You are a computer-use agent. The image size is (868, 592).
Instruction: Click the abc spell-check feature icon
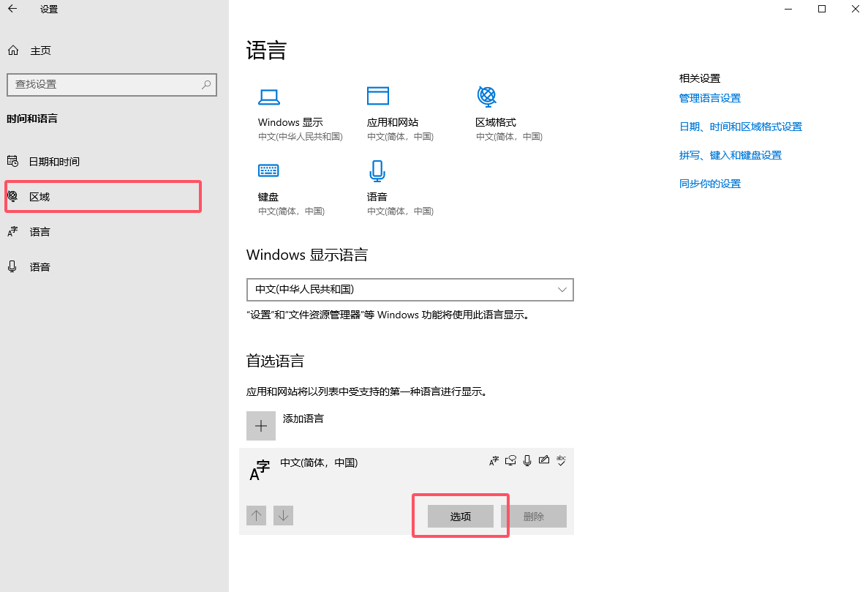[x=561, y=460]
